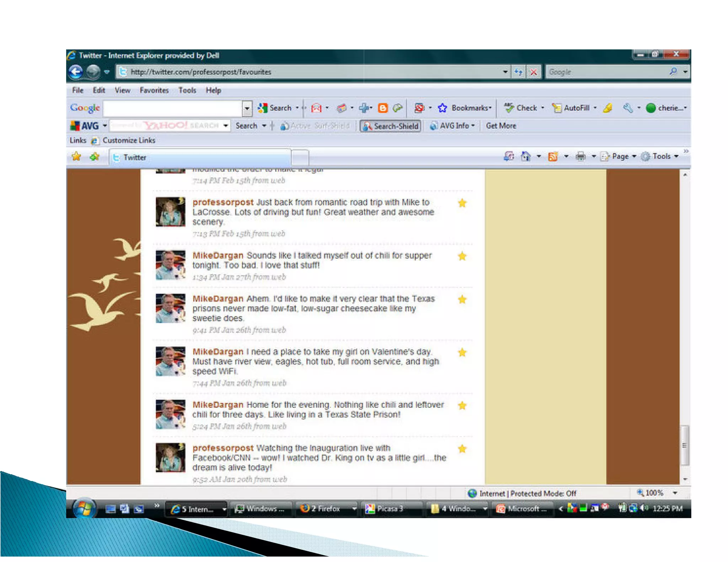Click the browser Forward arrow button

point(93,72)
